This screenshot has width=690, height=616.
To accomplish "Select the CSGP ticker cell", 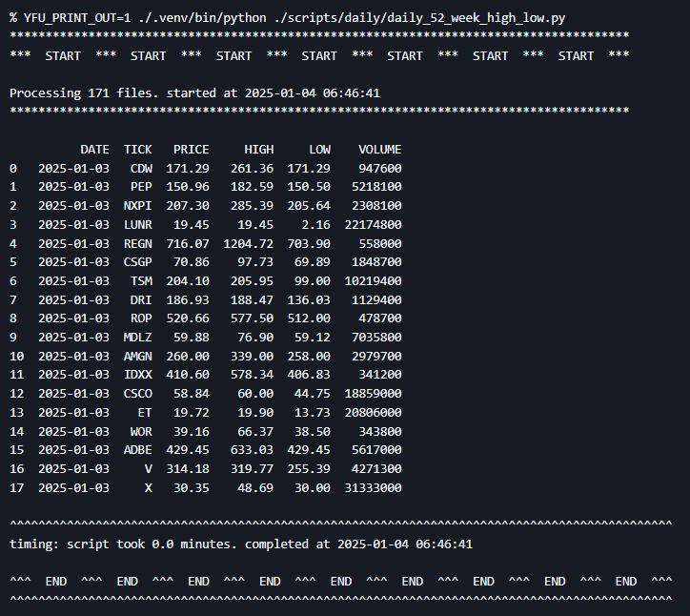I will pyautogui.click(x=138, y=262).
